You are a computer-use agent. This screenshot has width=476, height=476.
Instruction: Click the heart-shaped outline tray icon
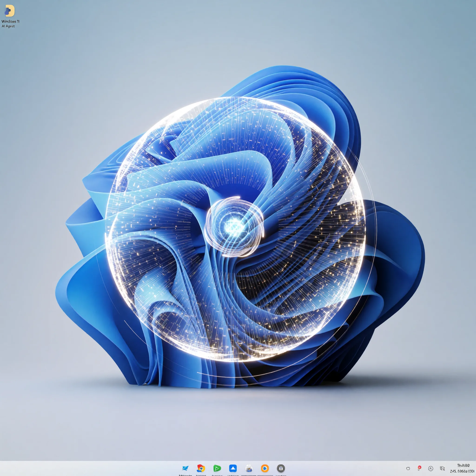click(x=408, y=468)
